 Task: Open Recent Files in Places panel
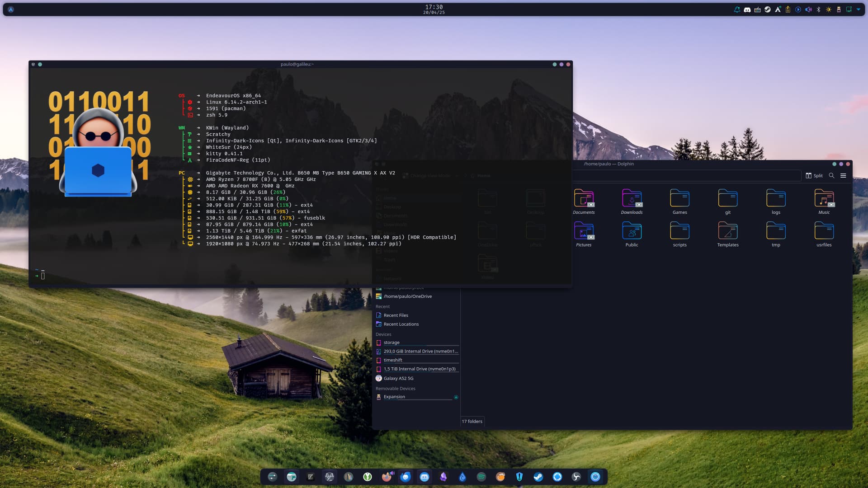(x=417, y=315)
